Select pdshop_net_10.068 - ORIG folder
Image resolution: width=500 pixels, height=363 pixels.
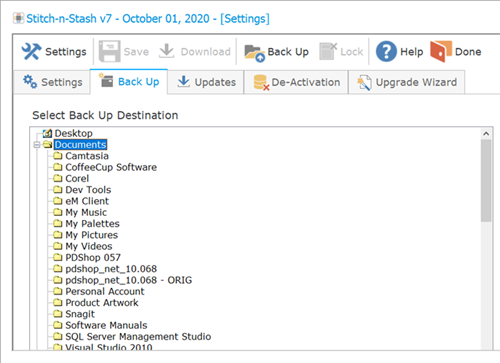[x=129, y=280]
